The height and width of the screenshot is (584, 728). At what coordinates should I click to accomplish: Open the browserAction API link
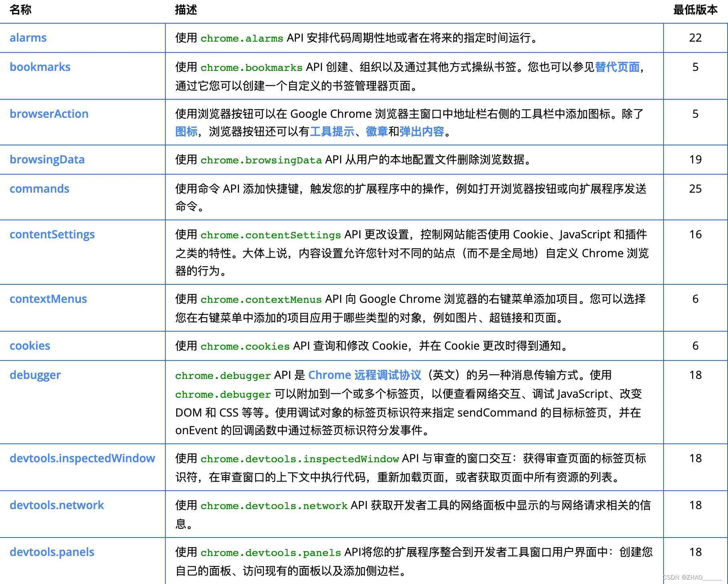pos(49,114)
